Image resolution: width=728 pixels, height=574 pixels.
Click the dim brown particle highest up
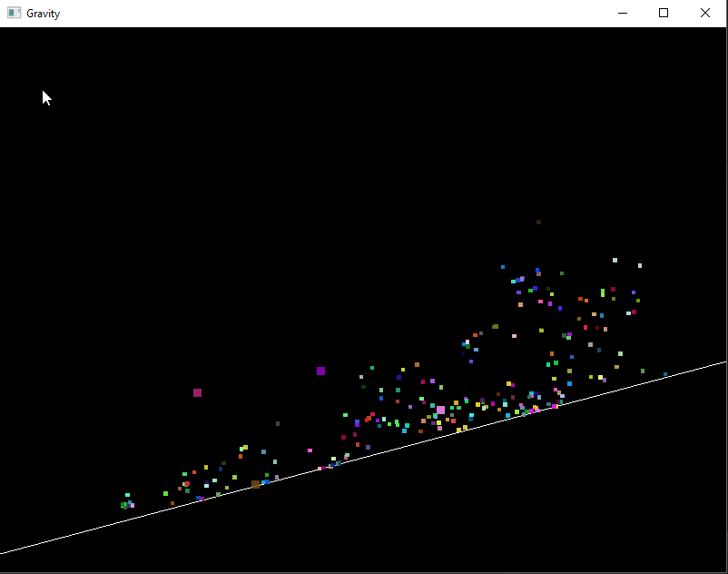(538, 222)
